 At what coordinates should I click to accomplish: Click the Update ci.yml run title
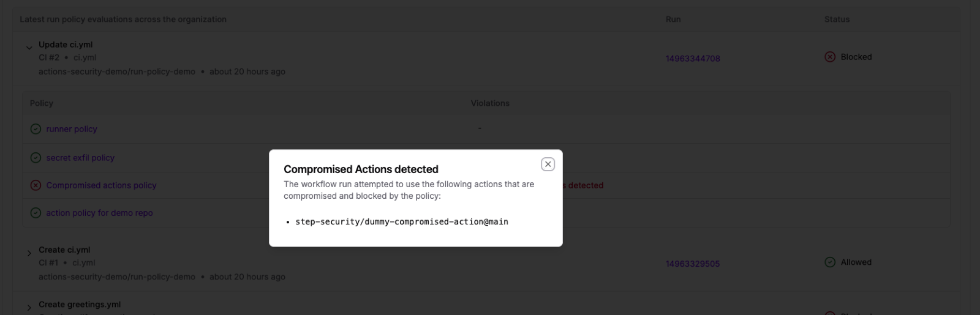pyautogui.click(x=66, y=45)
